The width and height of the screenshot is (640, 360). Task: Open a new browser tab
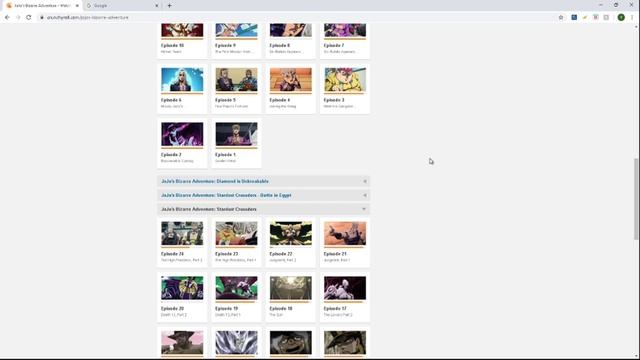[169, 6]
